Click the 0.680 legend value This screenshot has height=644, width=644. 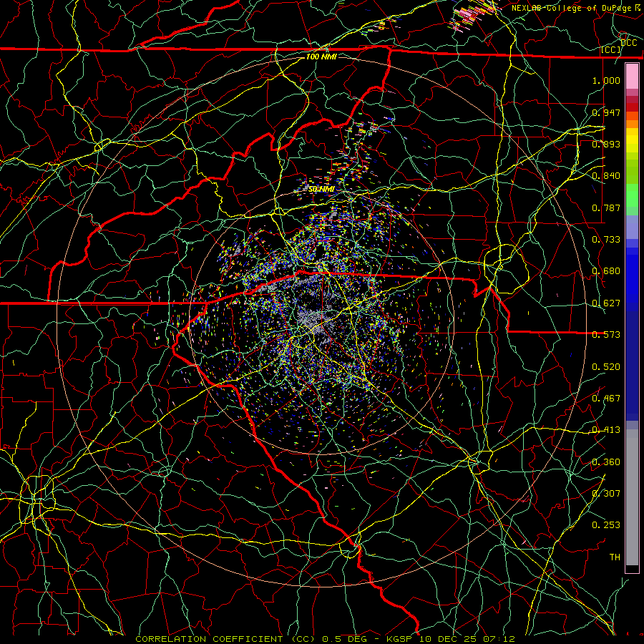click(x=606, y=271)
